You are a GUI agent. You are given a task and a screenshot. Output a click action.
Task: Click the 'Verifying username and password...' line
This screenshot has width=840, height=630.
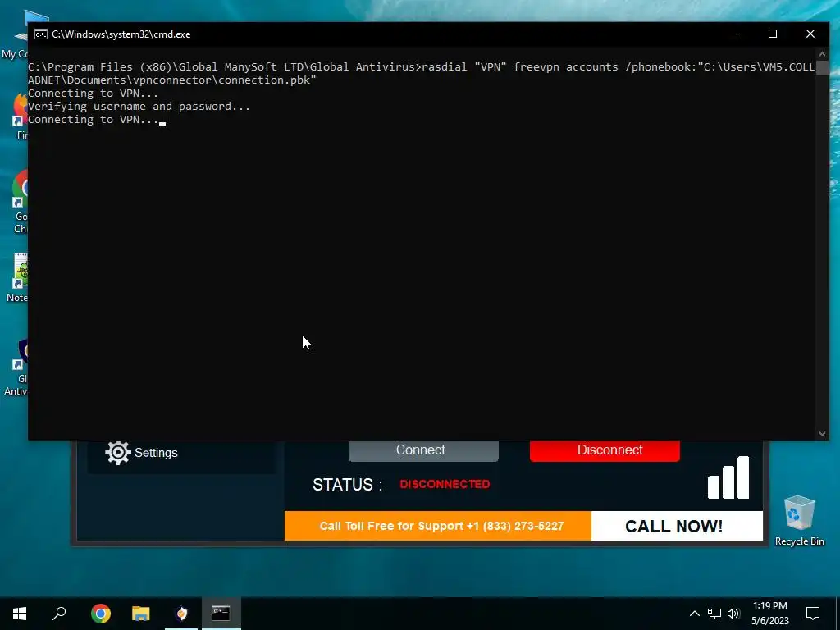139,106
